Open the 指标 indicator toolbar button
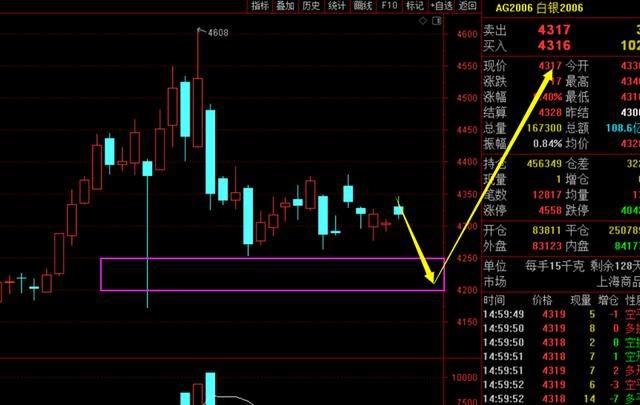This screenshot has height=405, width=640. 260,6
